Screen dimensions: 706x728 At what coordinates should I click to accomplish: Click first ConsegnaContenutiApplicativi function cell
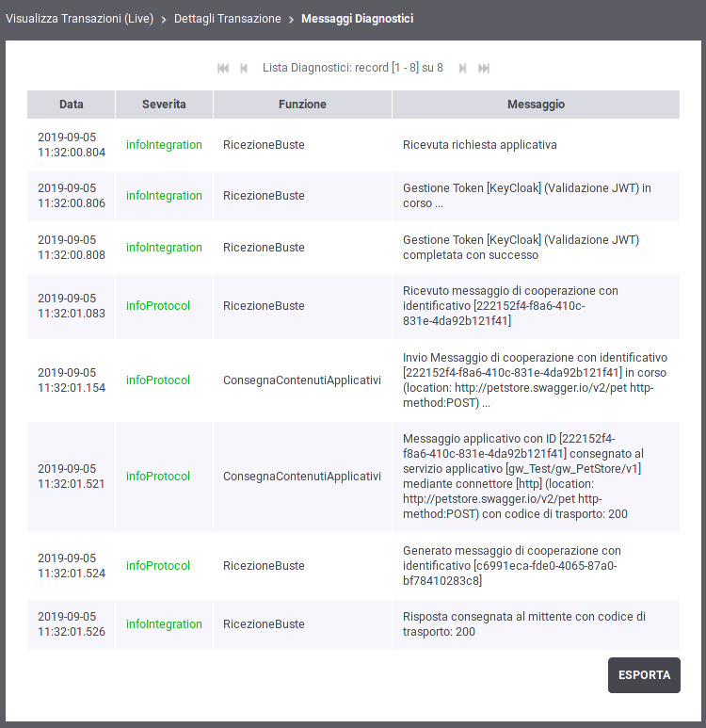click(302, 380)
